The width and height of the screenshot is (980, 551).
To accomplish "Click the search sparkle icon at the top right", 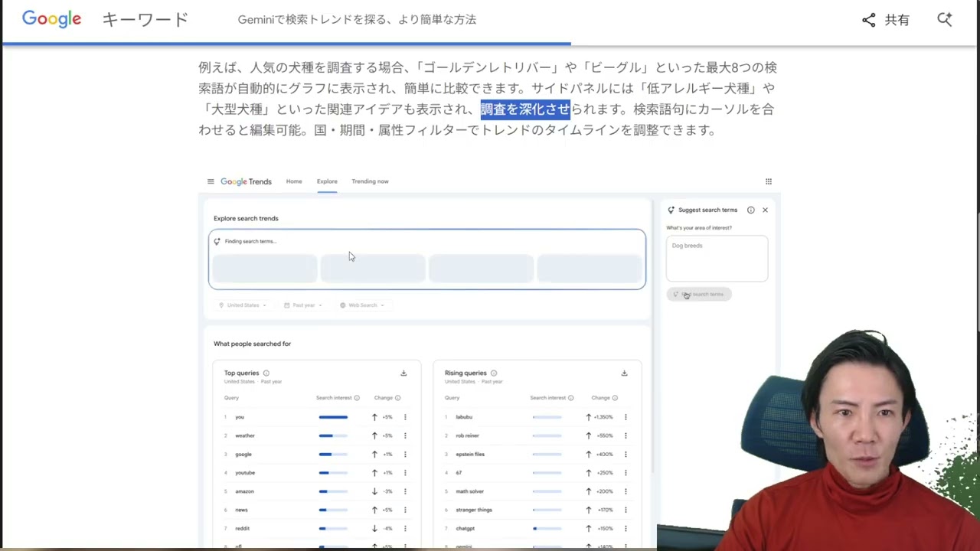I will [944, 19].
